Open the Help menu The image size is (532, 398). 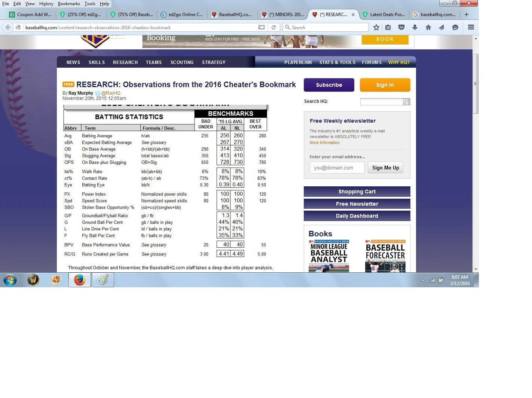tap(104, 4)
